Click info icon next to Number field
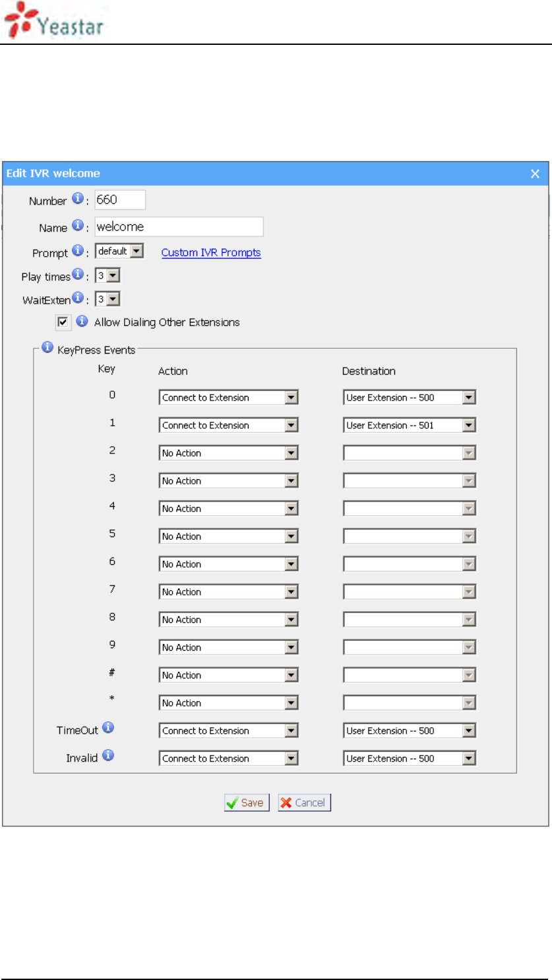 pos(77,199)
